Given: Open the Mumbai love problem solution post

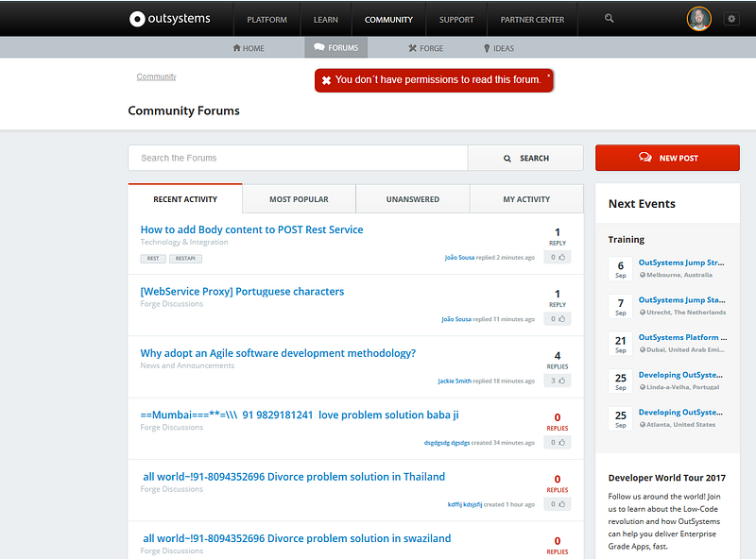Looking at the screenshot, I should tap(300, 415).
